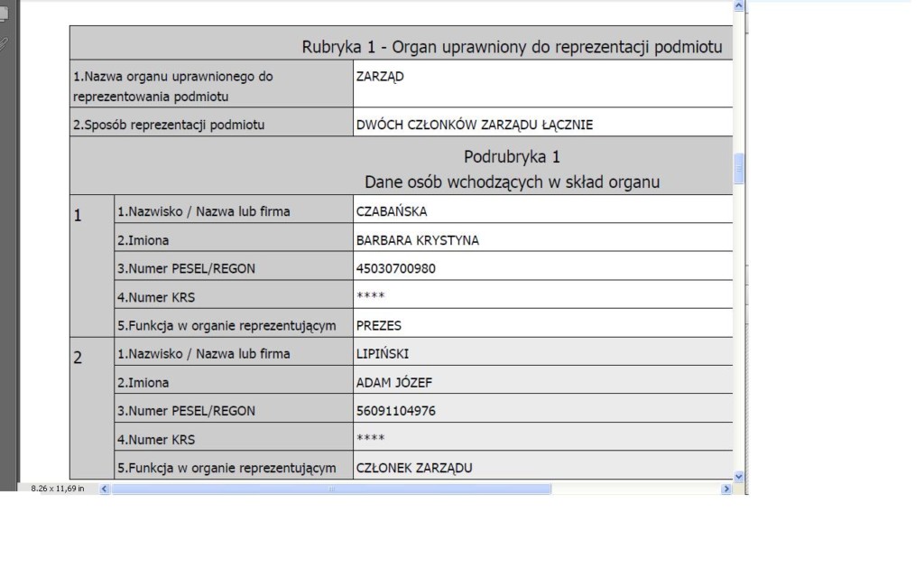Click the surname CZABAŃSKA in the table
This screenshot has width=924, height=578.
click(392, 212)
